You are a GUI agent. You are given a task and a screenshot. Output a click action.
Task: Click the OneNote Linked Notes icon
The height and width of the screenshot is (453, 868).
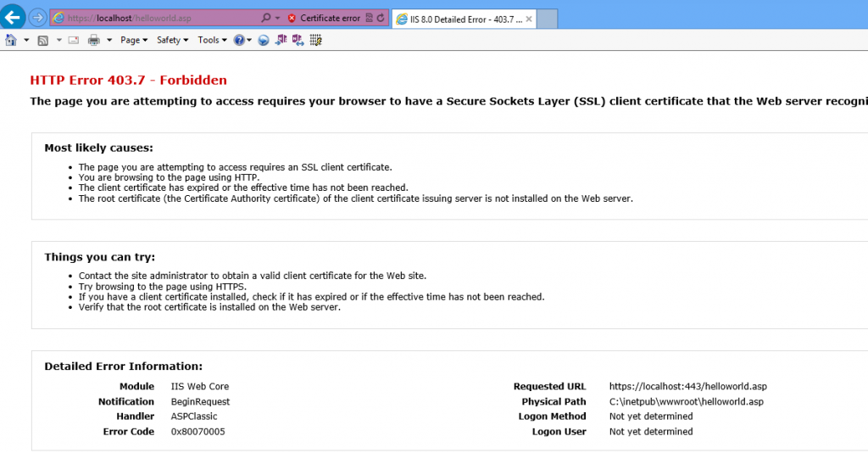click(298, 40)
